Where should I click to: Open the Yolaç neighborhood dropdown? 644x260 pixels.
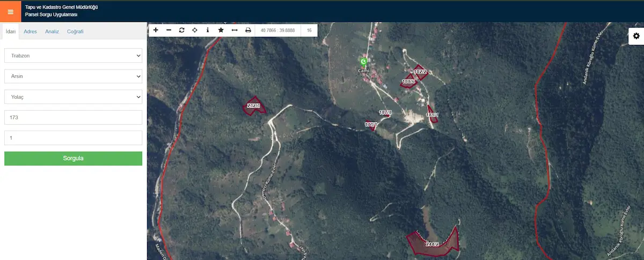(x=73, y=97)
